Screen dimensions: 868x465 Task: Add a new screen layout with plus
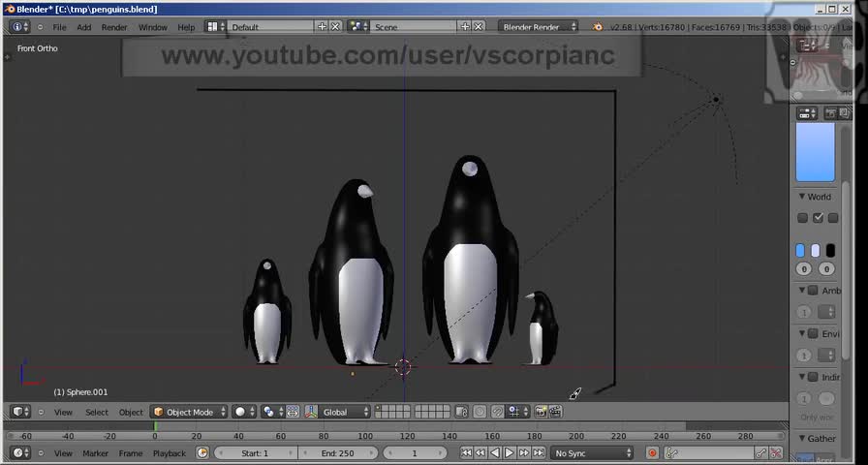(x=323, y=26)
